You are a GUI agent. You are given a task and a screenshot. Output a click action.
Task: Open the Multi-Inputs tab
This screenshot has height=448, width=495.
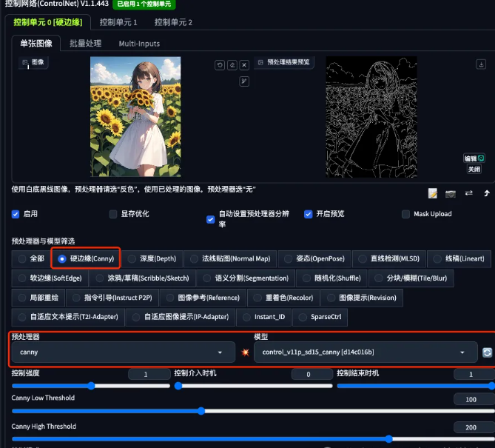139,43
